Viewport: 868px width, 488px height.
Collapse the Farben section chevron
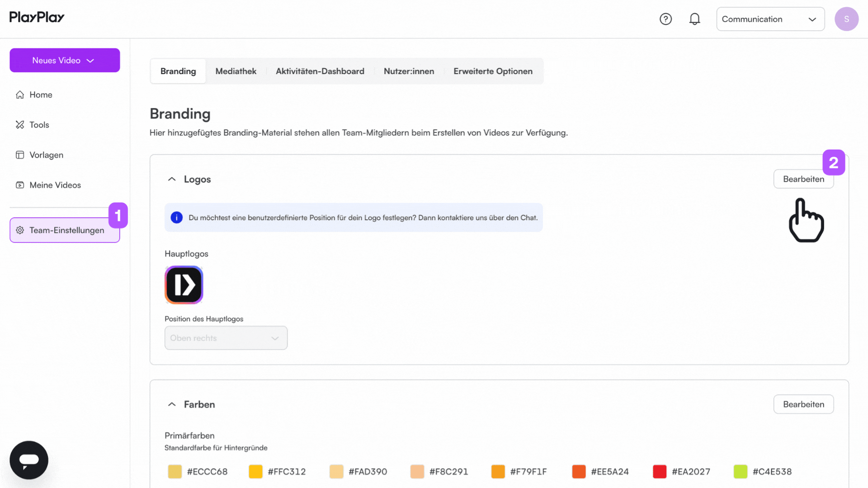[x=172, y=404]
